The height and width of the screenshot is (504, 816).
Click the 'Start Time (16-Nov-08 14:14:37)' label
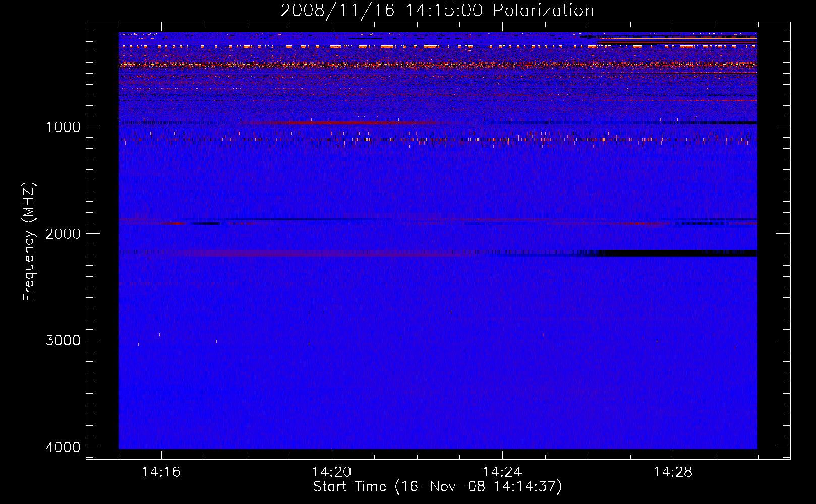pyautogui.click(x=437, y=487)
